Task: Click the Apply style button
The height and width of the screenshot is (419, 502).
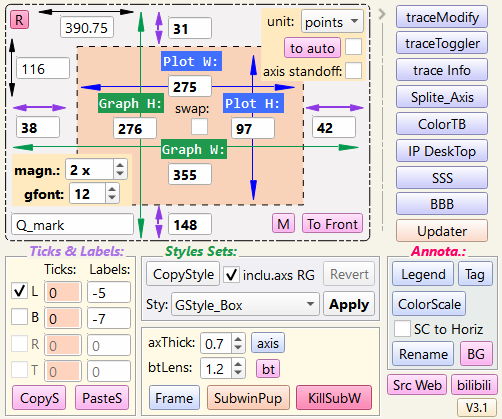Action: click(349, 304)
